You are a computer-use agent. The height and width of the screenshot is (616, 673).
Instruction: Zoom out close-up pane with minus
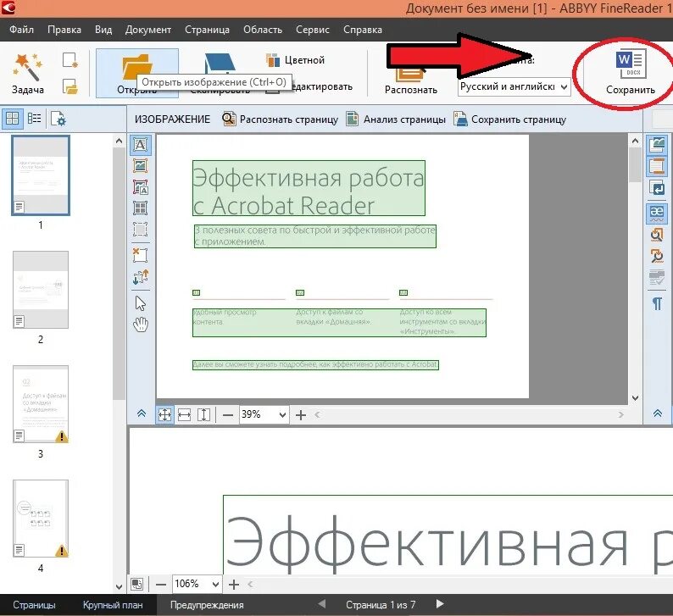pos(160,585)
